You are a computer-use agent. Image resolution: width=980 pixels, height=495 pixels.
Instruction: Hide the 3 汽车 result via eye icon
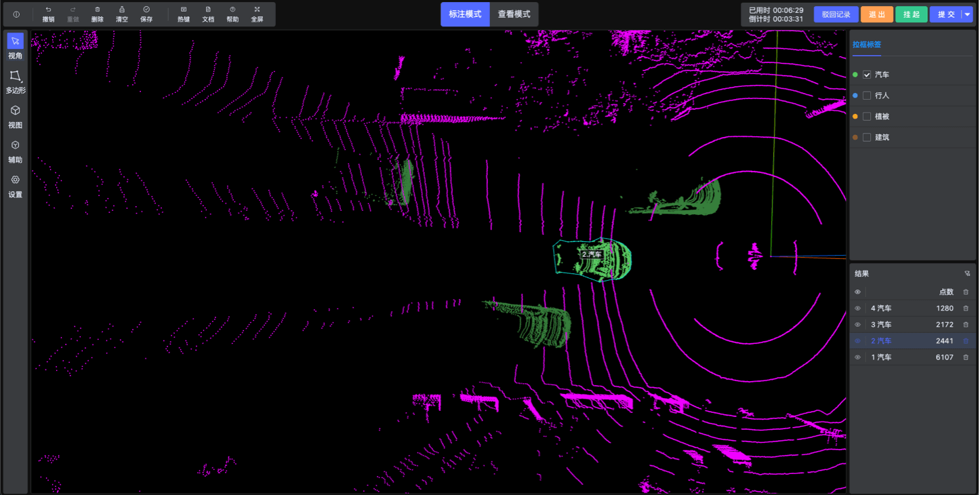857,325
